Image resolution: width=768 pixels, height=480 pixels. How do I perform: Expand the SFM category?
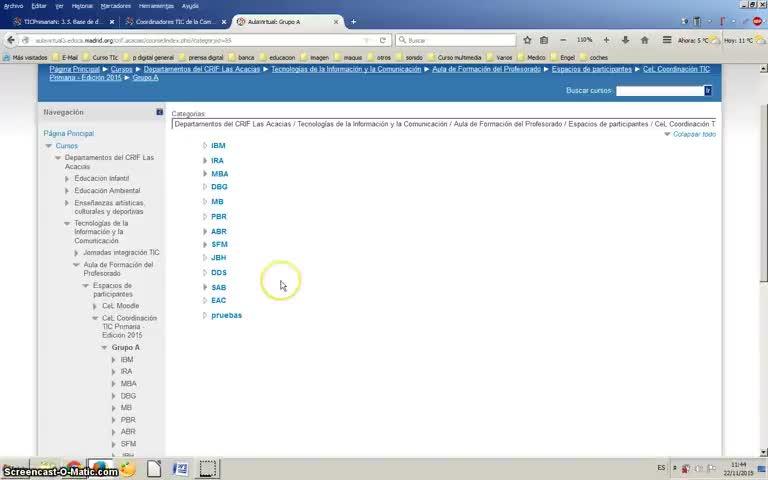(x=205, y=244)
